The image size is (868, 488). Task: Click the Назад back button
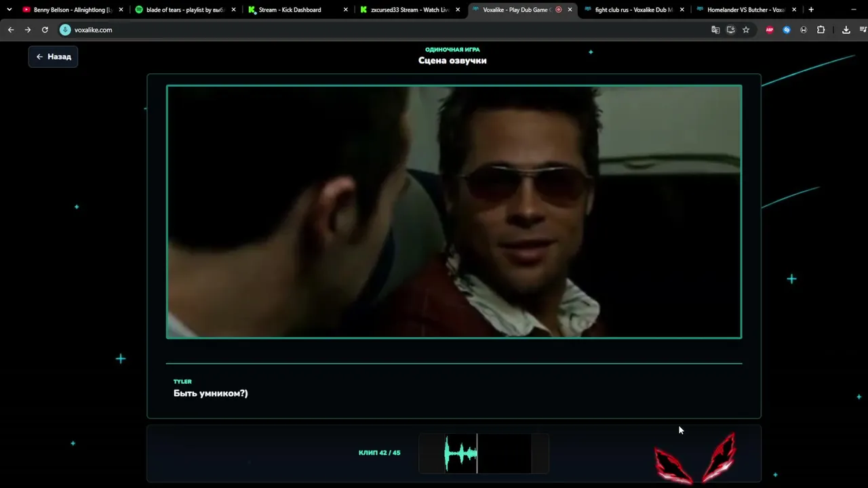click(54, 57)
